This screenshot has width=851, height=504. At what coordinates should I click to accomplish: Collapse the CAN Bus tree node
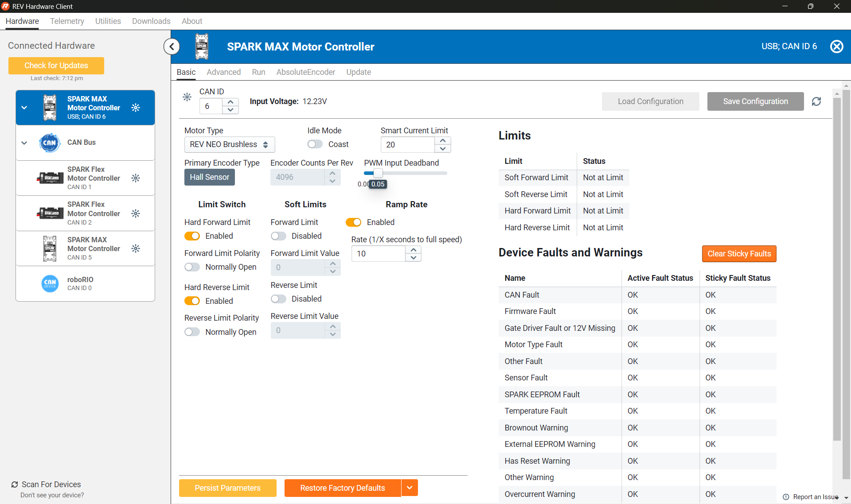(24, 143)
